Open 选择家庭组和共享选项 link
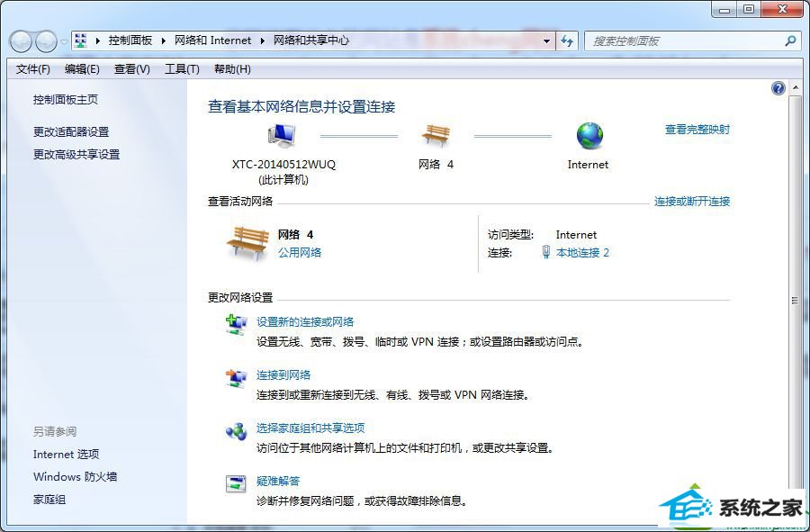This screenshot has width=810, height=532. click(310, 428)
